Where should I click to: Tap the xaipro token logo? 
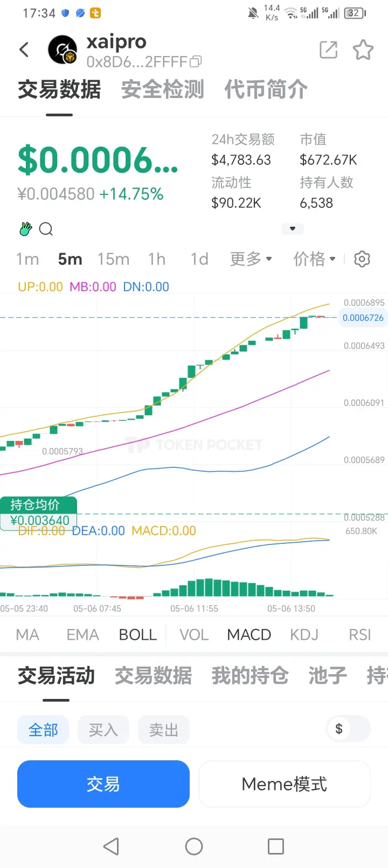coord(63,50)
